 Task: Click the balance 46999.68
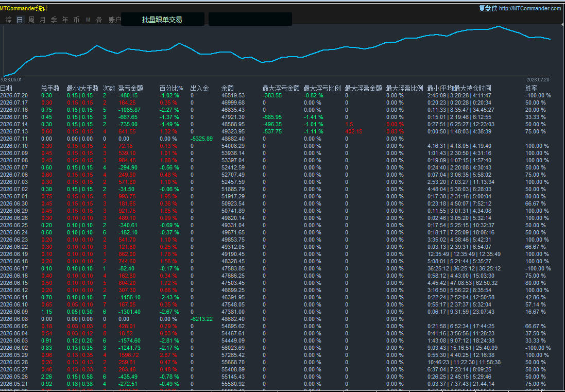point(233,103)
